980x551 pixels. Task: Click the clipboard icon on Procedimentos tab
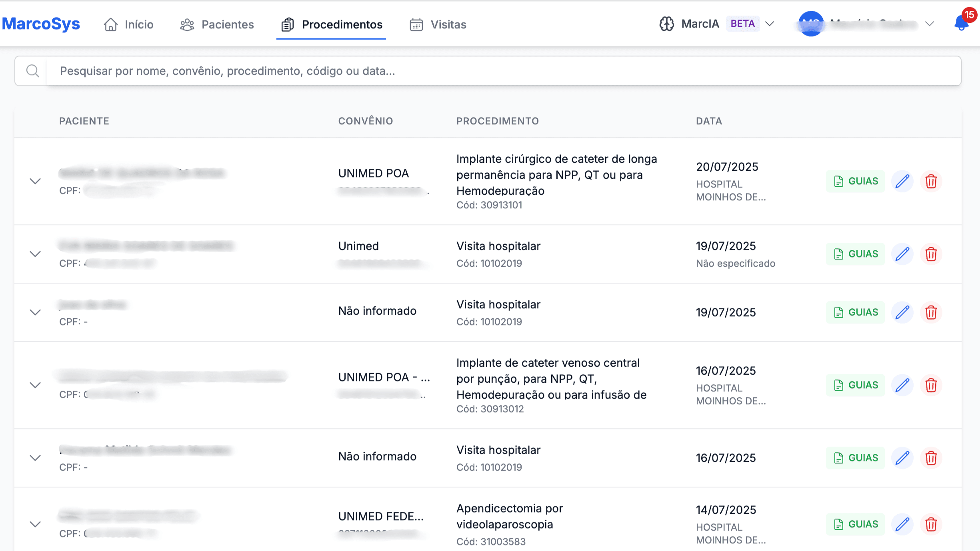[x=286, y=24]
